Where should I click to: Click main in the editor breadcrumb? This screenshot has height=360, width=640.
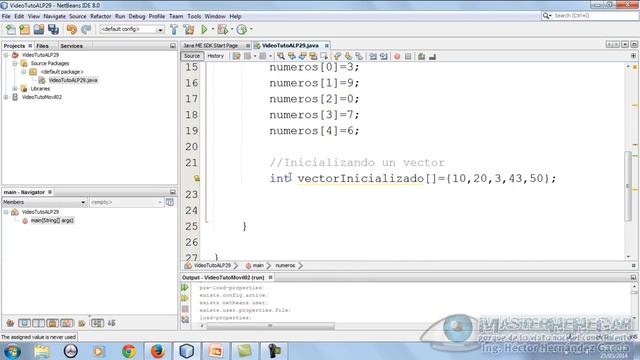(258, 266)
